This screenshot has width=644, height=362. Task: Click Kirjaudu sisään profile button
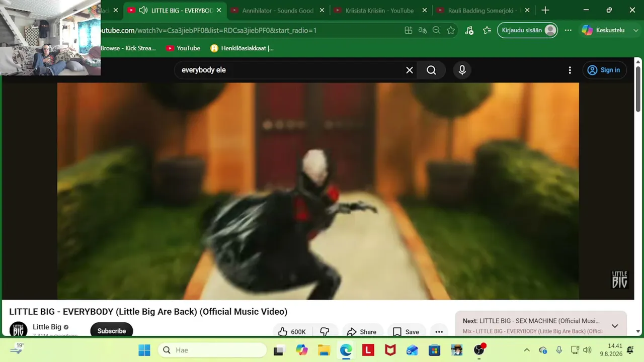pyautogui.click(x=527, y=30)
